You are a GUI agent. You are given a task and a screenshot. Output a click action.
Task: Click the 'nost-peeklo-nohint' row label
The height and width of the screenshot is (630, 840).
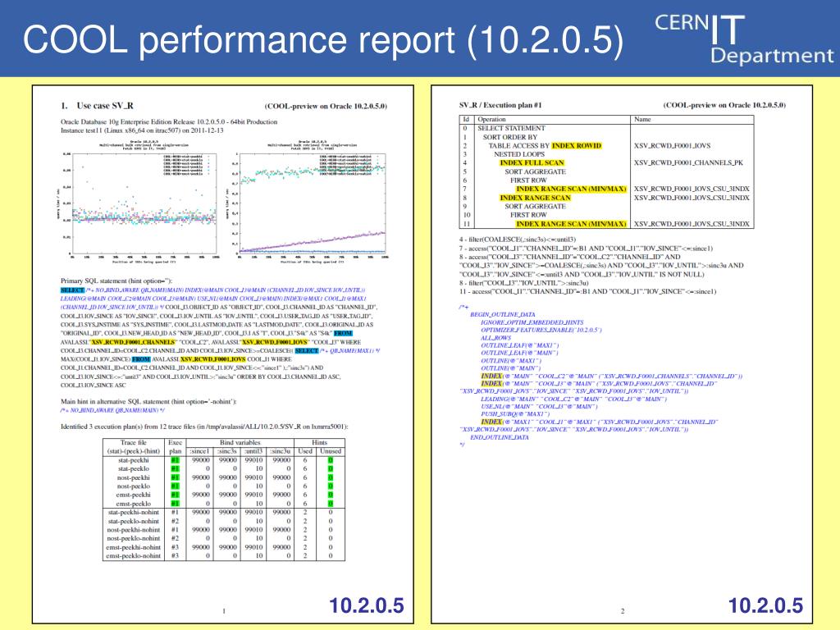(134, 538)
